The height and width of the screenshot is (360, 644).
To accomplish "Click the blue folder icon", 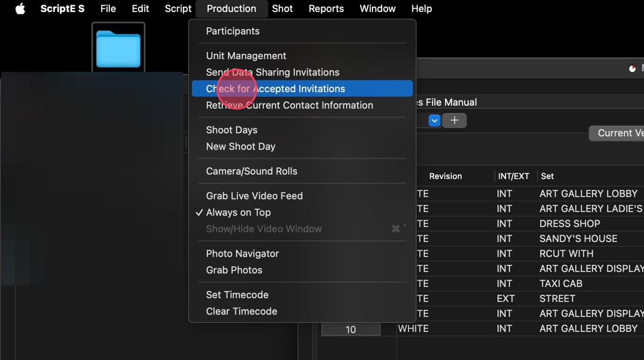I will click(118, 48).
